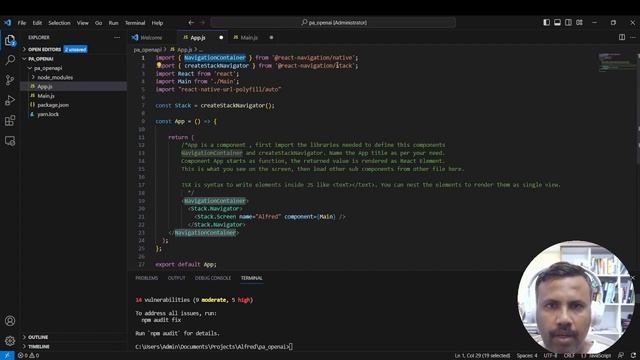Viewport: 640px width, 360px height.
Task: Show errors and warnings in status bar
Action: 29,356
